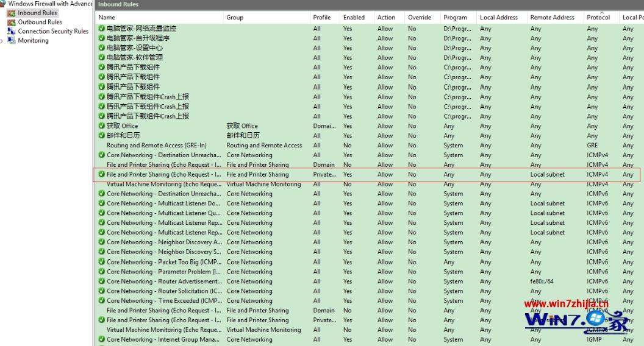
Task: Select the 电脑管家-网络流量监控 rule name
Action: point(141,28)
